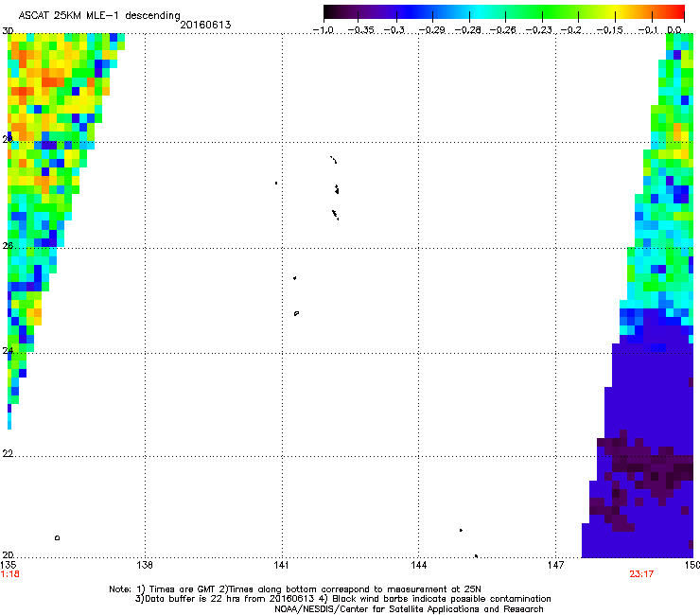The image size is (700, 615).
Task: Click the longitude axis label "144"
Action: (418, 565)
